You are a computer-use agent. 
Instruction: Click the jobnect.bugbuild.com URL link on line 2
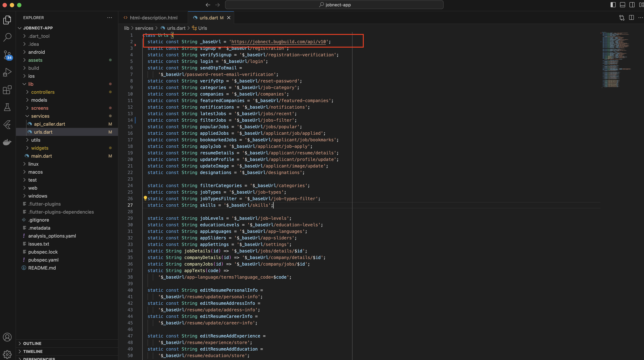(278, 42)
